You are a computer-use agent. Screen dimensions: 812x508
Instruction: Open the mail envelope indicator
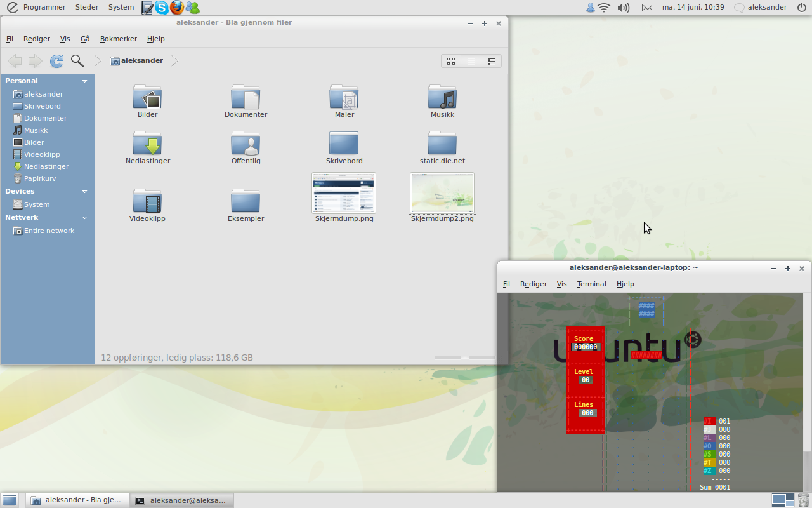[647, 8]
